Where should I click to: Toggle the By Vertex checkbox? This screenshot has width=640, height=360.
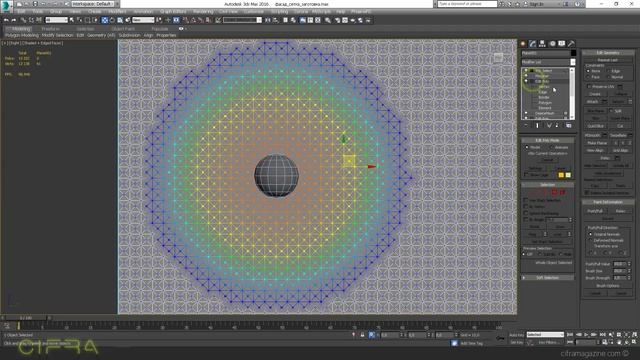click(526, 207)
